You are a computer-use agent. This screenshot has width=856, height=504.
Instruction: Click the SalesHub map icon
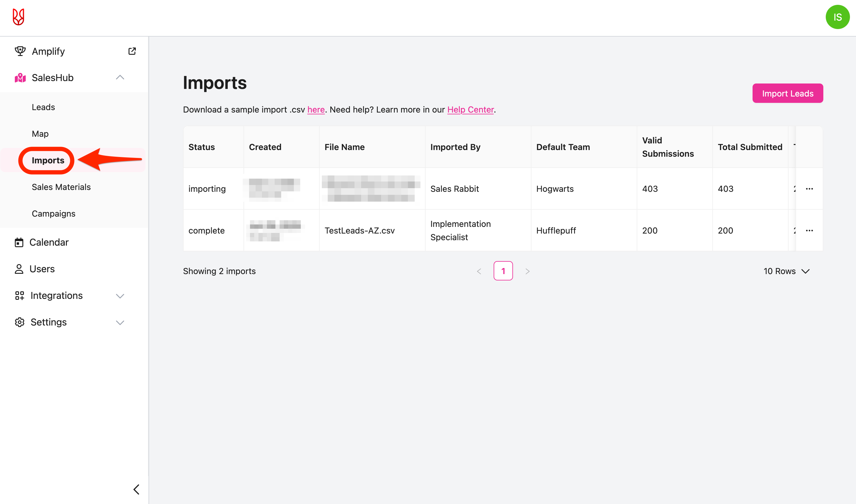click(20, 78)
